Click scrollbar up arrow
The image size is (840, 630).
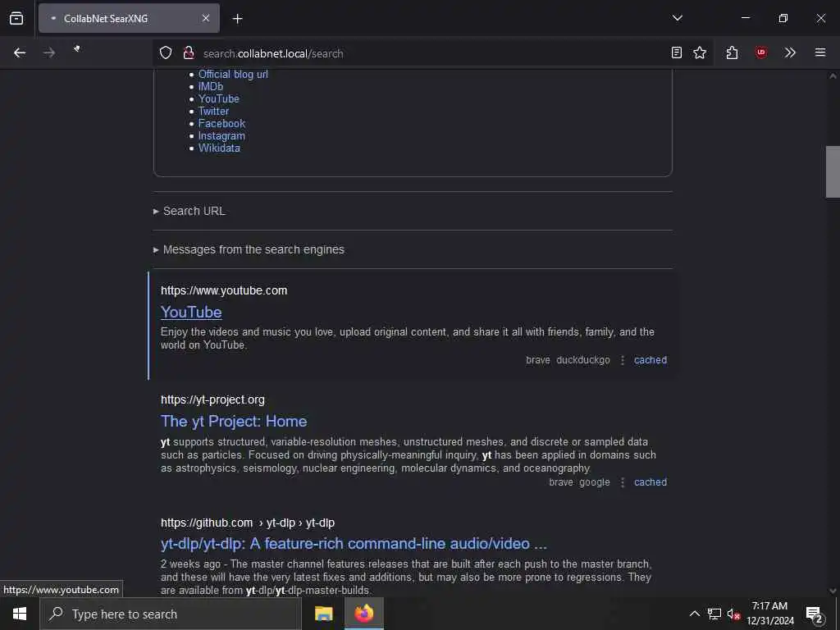pos(833,76)
